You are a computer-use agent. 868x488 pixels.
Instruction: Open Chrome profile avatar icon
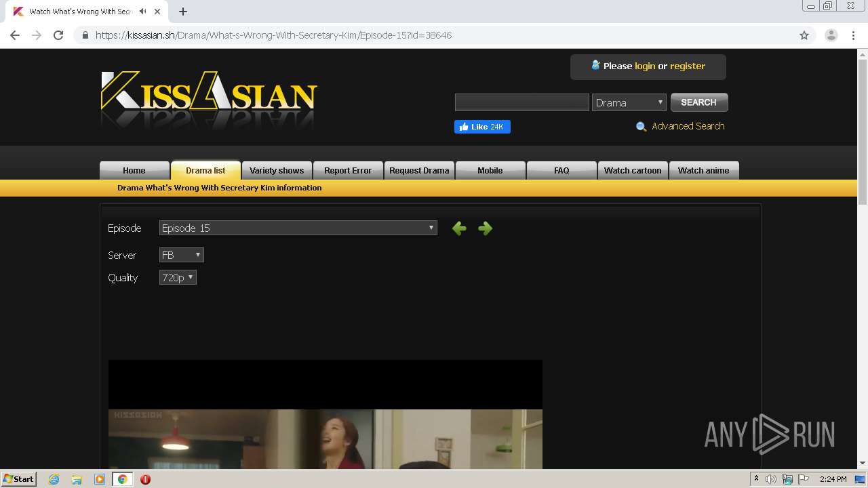point(831,35)
